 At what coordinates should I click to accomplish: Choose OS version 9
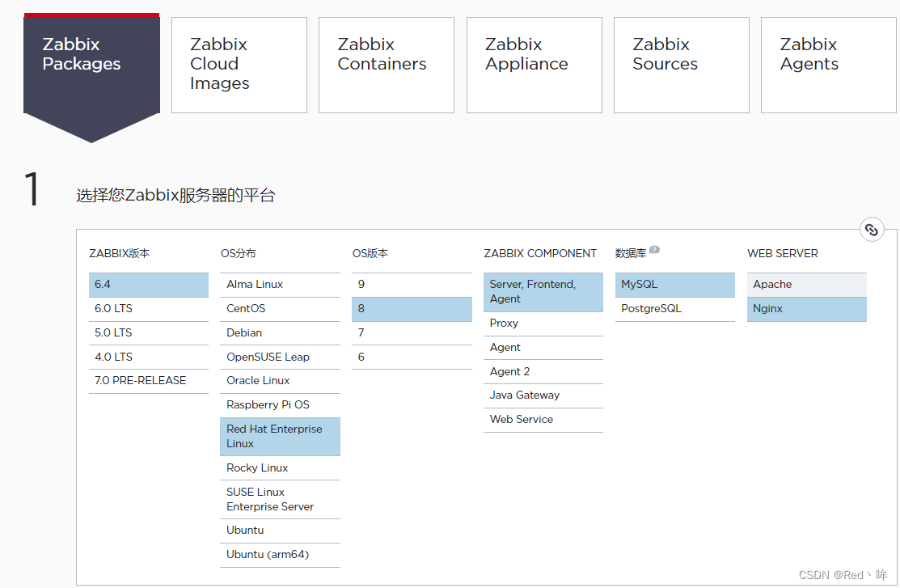click(x=412, y=284)
